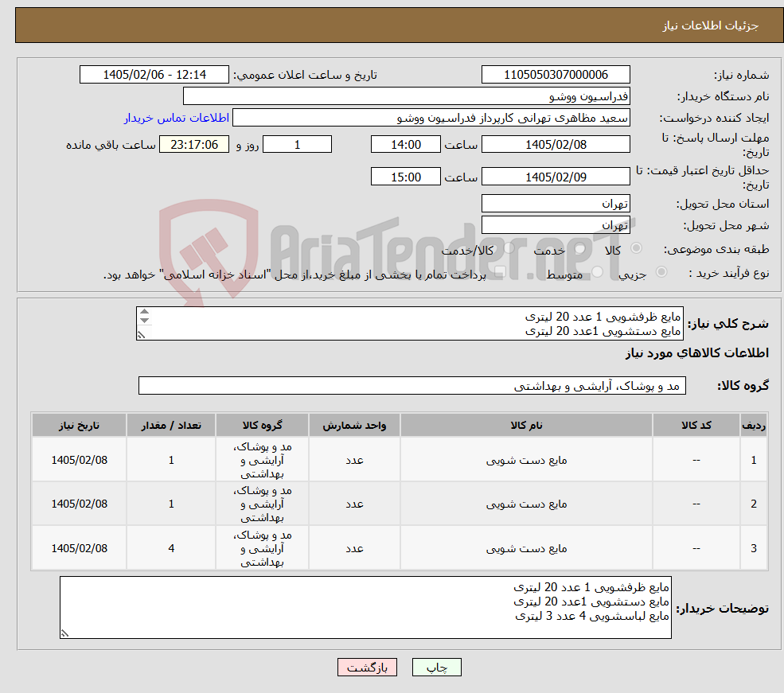
Task: Click the remaining days field showing 1
Action: [x=297, y=144]
